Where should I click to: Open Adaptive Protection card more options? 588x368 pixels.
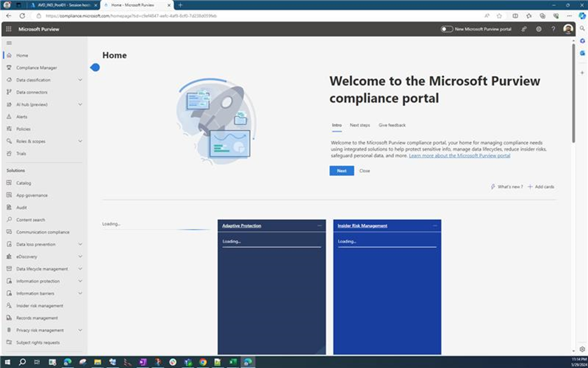320,226
